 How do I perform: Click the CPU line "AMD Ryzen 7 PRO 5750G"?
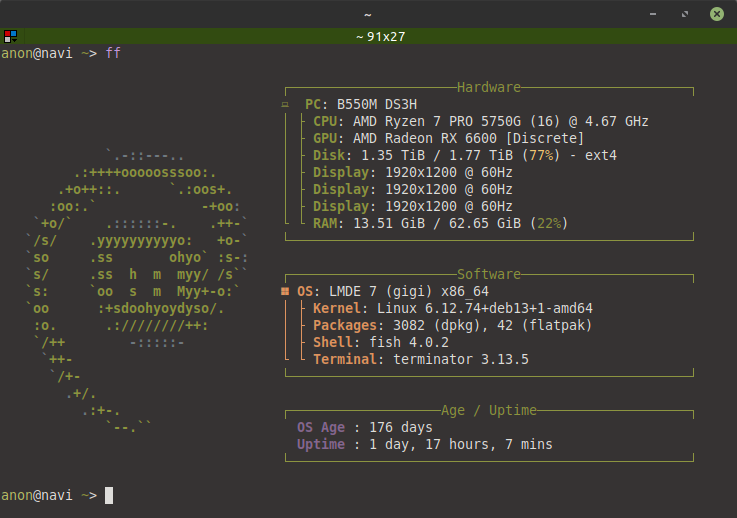[480, 121]
